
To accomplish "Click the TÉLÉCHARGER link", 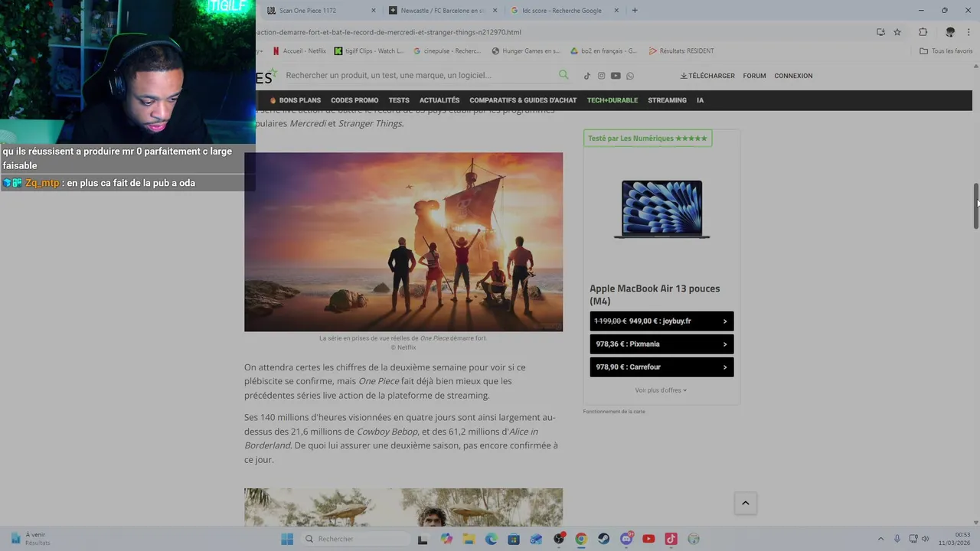I will (x=707, y=76).
